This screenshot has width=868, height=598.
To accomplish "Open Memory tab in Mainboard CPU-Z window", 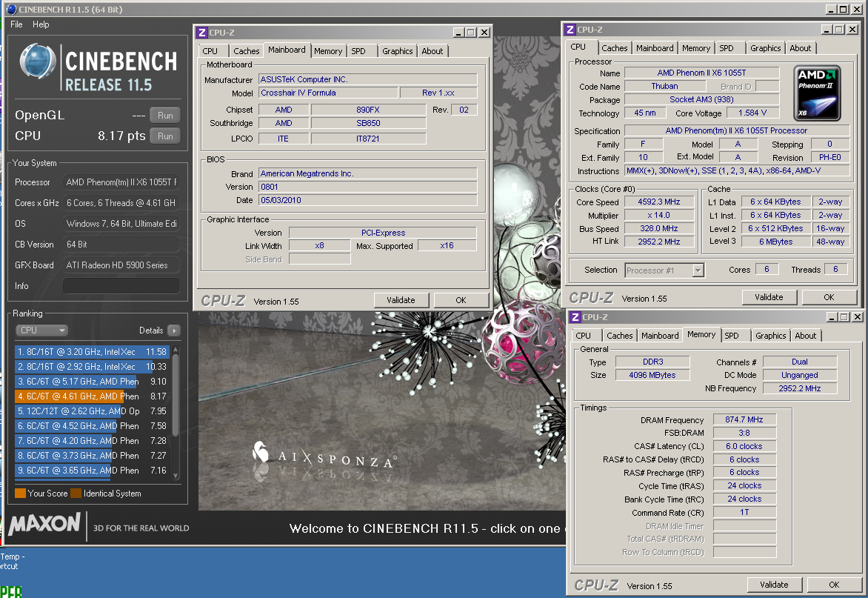I will 327,51.
